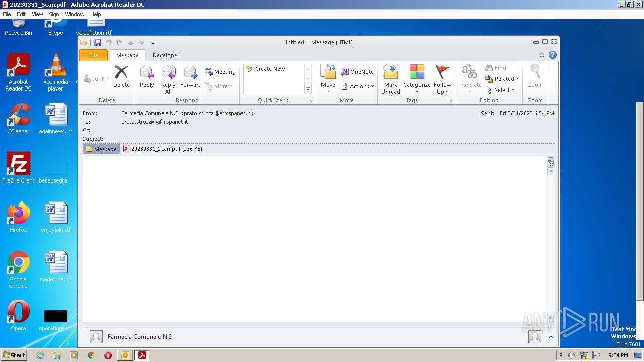Click the previous item arrow in toolbar

130,43
